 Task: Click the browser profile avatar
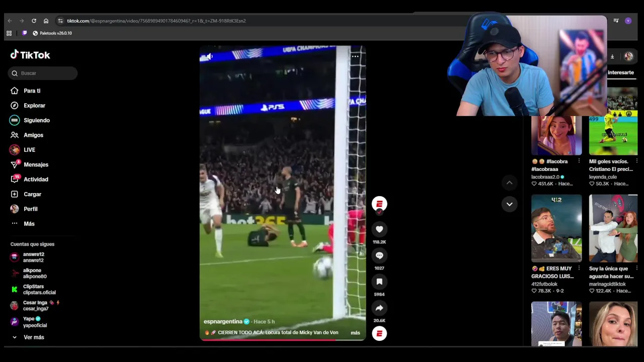[628, 21]
